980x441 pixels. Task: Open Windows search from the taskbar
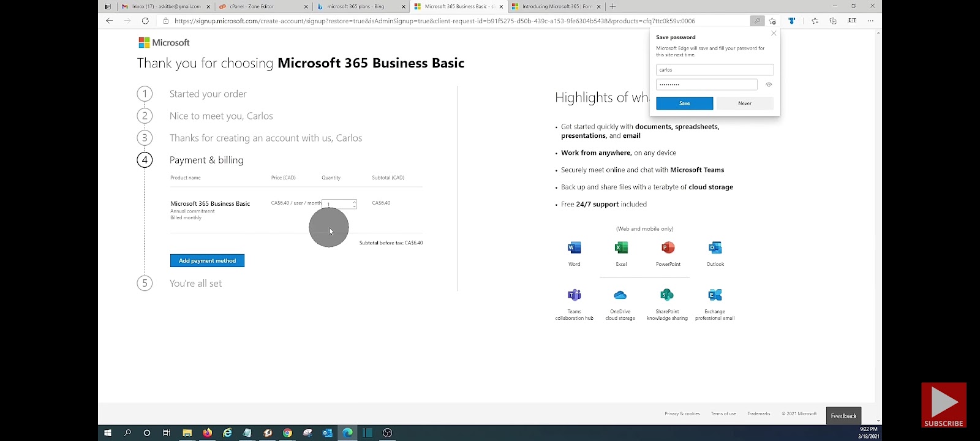[x=127, y=433]
